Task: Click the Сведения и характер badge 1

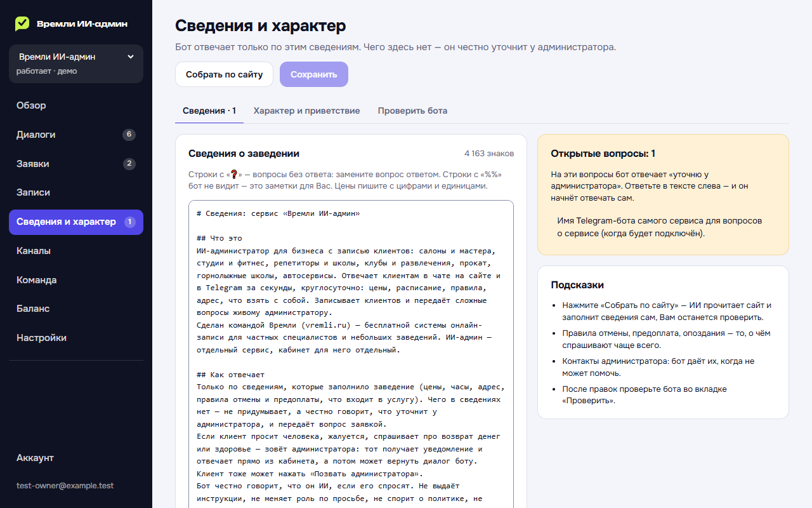Action: [x=129, y=222]
